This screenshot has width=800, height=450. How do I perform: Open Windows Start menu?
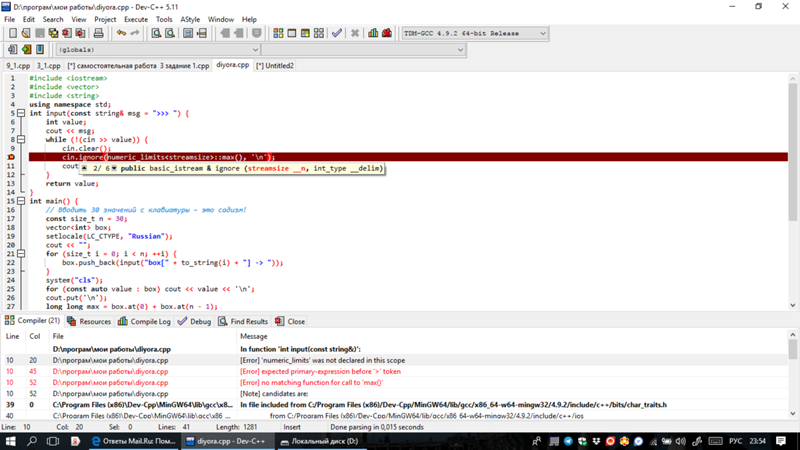coord(10,441)
